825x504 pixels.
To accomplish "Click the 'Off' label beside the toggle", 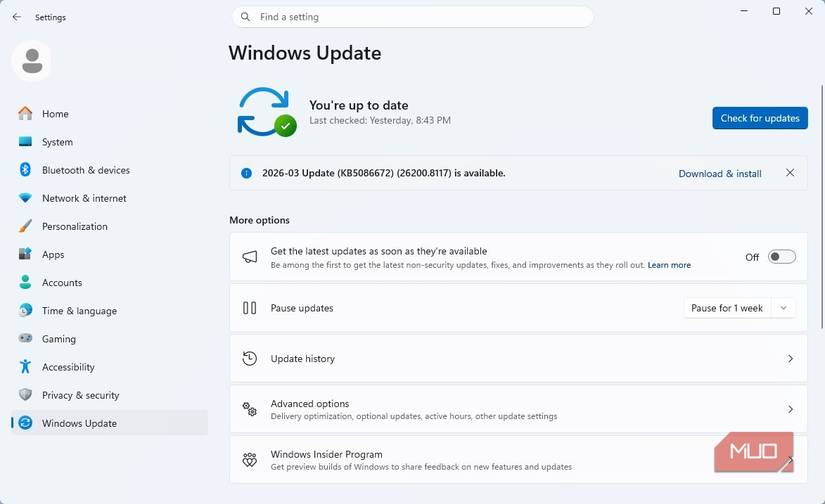I will click(752, 257).
